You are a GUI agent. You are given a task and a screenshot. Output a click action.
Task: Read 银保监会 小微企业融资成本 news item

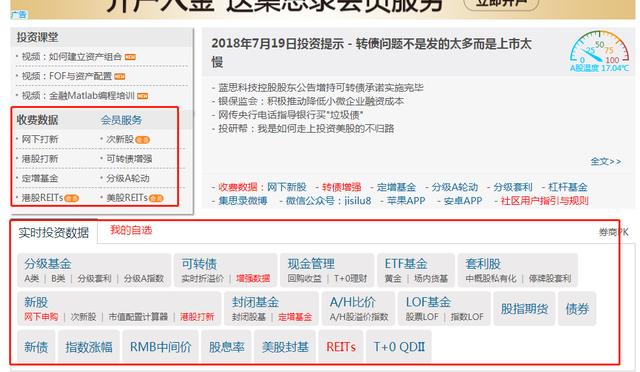[x=311, y=101]
